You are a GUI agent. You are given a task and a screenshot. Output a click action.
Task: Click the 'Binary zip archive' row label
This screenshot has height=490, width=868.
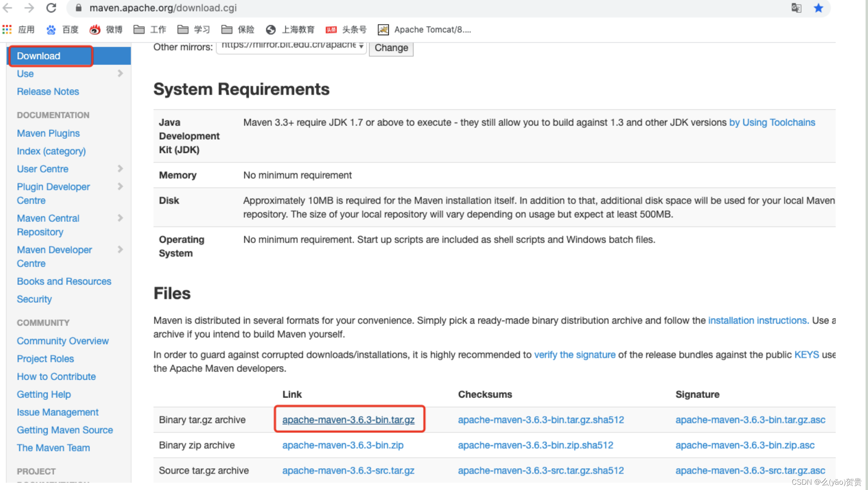pos(197,445)
